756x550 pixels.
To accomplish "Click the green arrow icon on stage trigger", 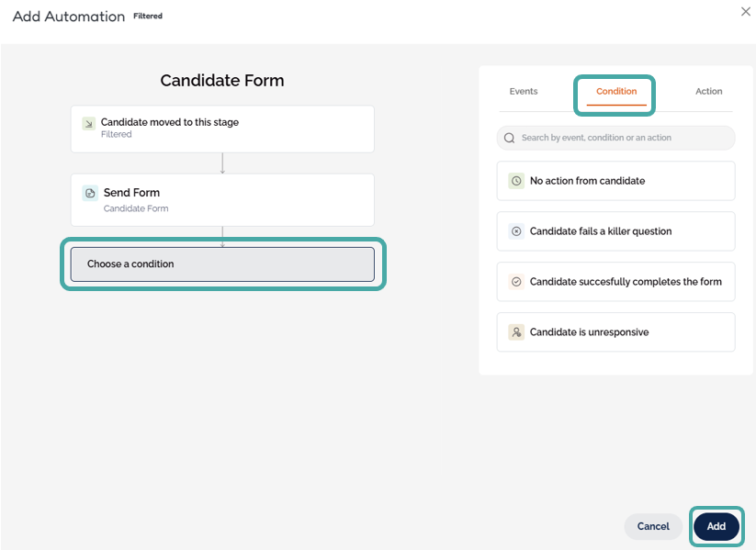I will pyautogui.click(x=88, y=123).
